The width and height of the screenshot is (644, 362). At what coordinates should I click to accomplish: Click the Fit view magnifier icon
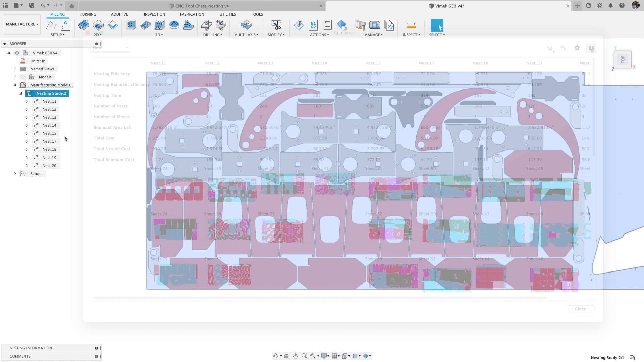(x=313, y=356)
